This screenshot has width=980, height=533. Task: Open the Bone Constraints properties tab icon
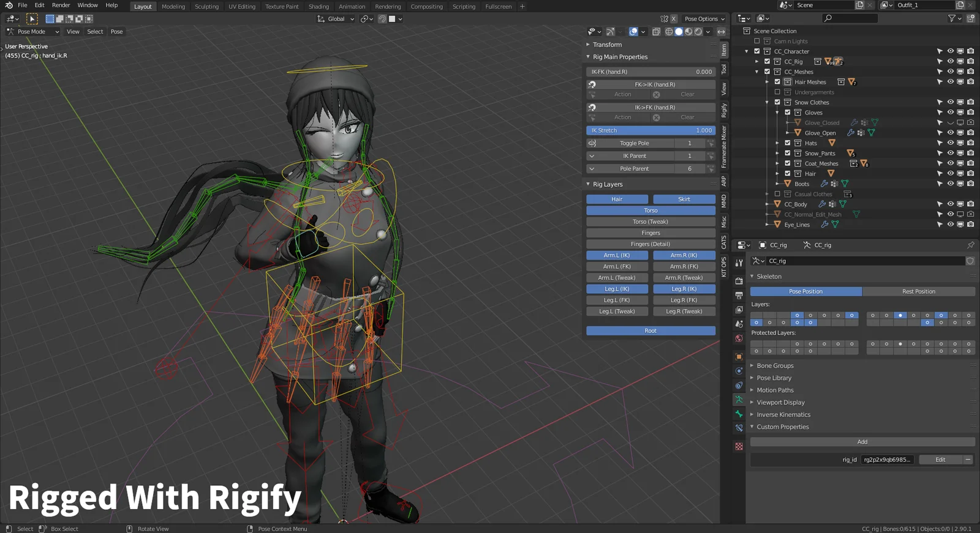tap(739, 428)
